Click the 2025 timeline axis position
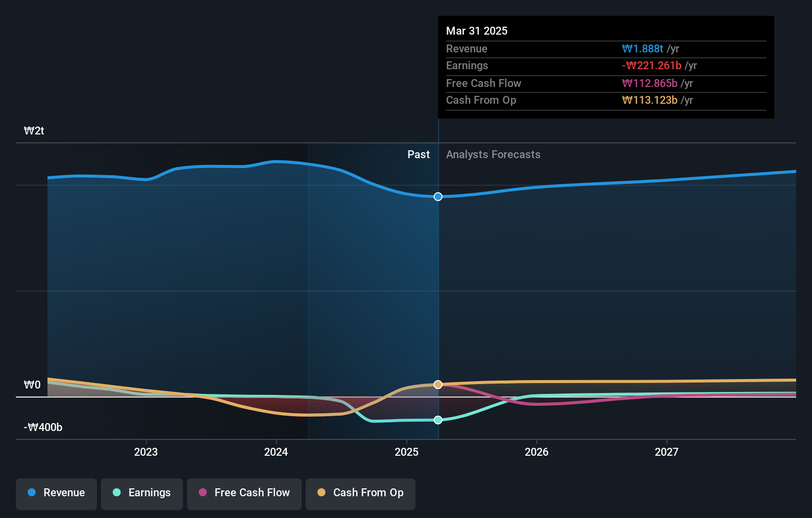The image size is (812, 518). pos(406,452)
